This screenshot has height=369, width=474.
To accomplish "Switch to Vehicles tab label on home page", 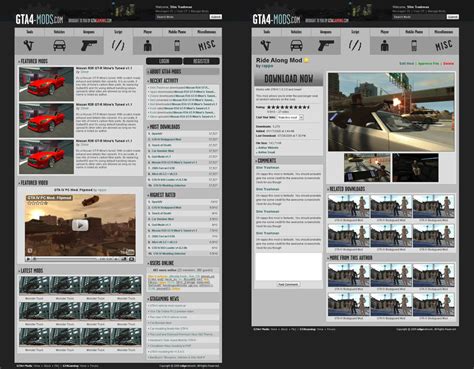I will point(59,32).
